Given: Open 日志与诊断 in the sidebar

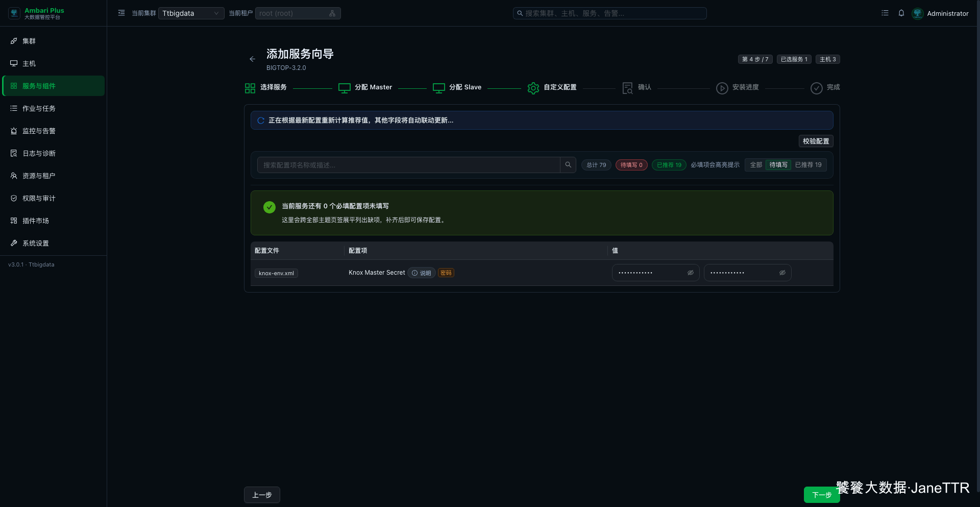Looking at the screenshot, I should [x=54, y=153].
